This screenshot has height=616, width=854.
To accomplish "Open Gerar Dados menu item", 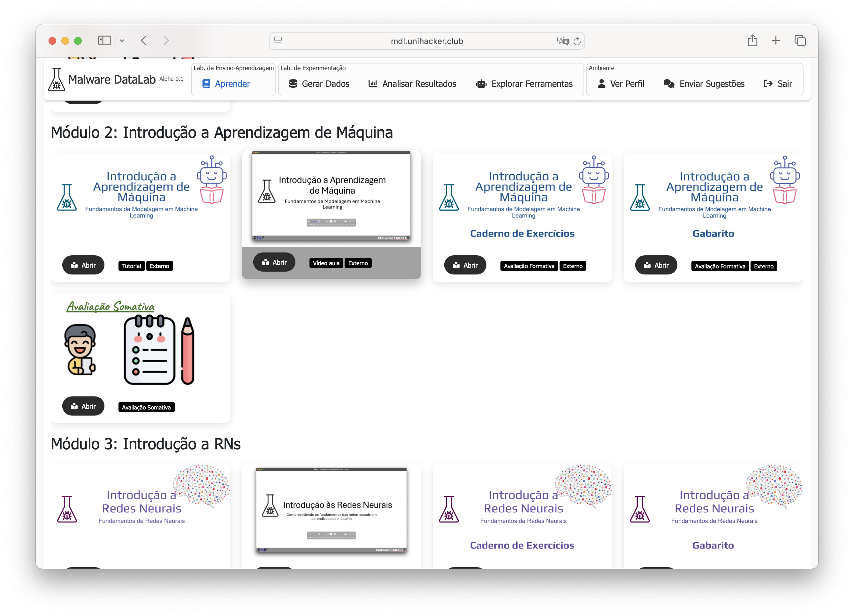I will click(319, 84).
